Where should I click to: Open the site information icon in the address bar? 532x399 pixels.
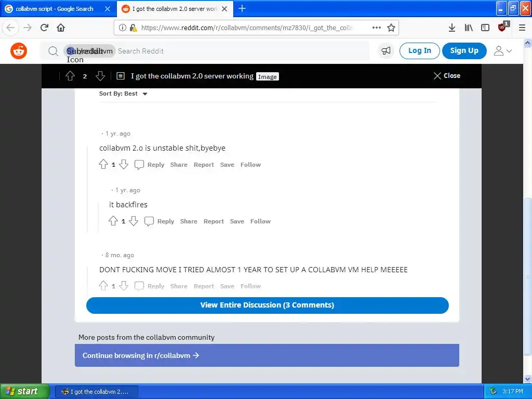(x=123, y=28)
